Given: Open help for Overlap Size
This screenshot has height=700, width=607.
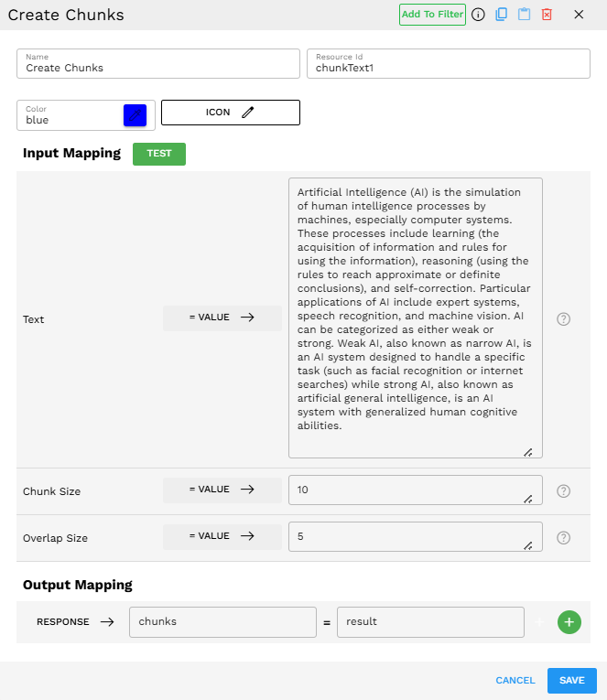Looking at the screenshot, I should (564, 537).
